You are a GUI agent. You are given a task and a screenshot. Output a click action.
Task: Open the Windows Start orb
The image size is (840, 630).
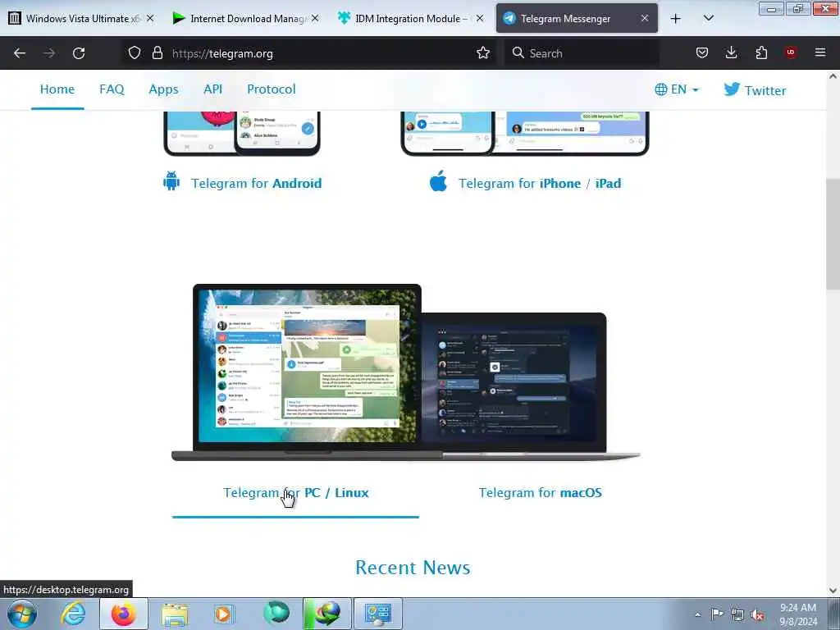coord(22,614)
